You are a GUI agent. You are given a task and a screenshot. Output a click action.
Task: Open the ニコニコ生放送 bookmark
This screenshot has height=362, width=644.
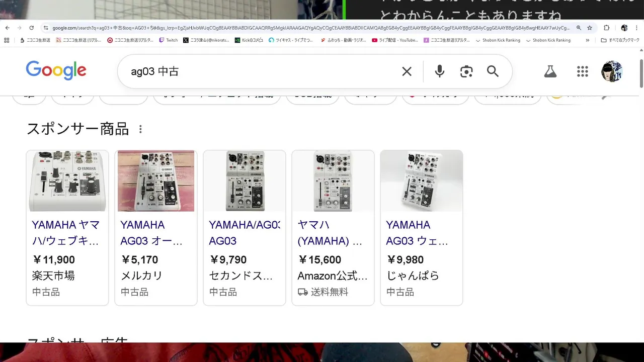point(35,40)
